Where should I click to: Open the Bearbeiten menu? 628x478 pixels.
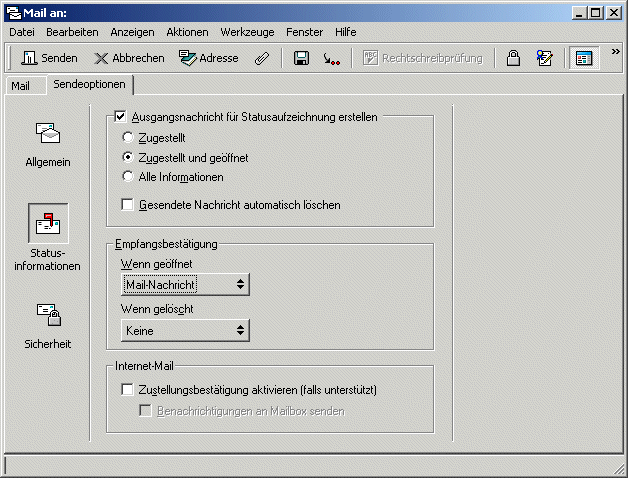pyautogui.click(x=72, y=32)
